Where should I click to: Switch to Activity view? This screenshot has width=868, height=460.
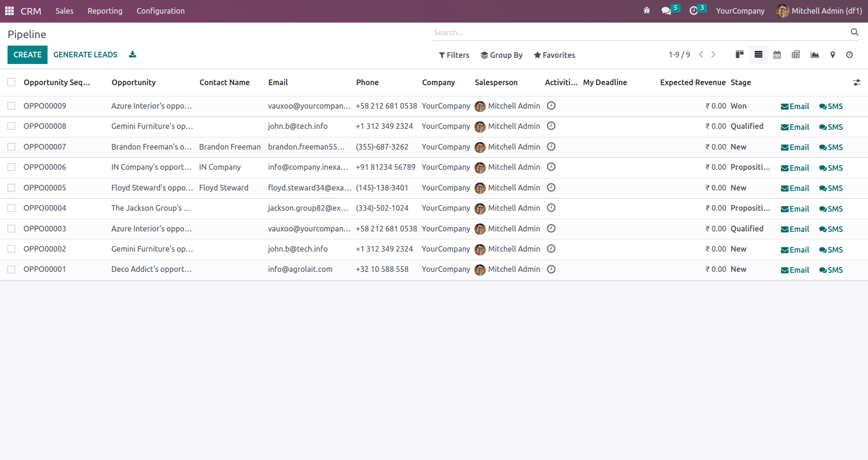[850, 55]
